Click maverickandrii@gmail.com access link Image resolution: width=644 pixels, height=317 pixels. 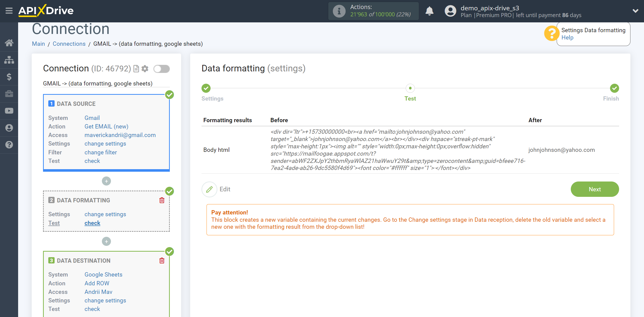click(x=120, y=135)
